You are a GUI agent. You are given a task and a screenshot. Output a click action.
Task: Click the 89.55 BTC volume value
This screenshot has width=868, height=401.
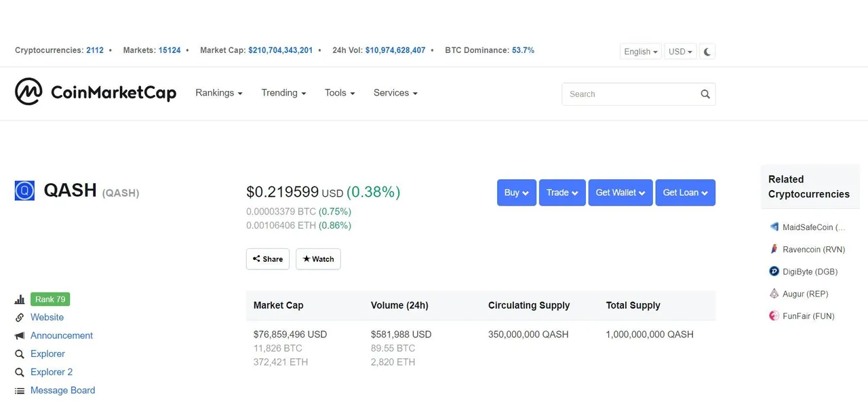click(x=393, y=348)
